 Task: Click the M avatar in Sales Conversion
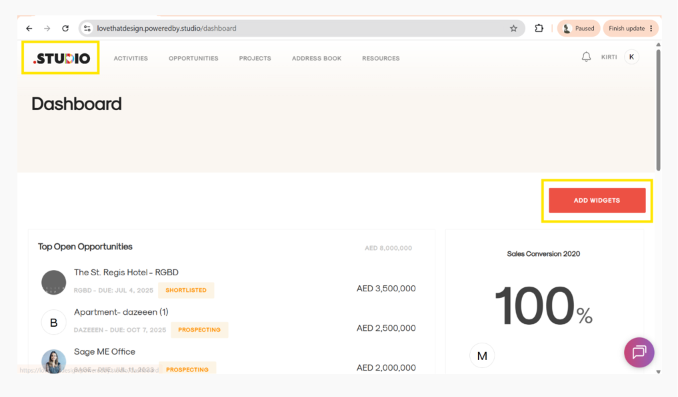(x=482, y=355)
